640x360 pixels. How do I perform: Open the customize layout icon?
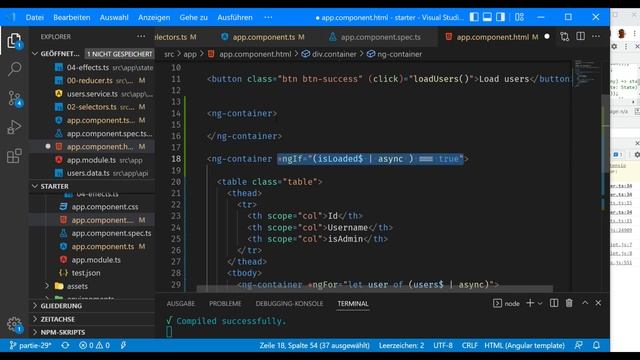pyautogui.click(x=519, y=17)
